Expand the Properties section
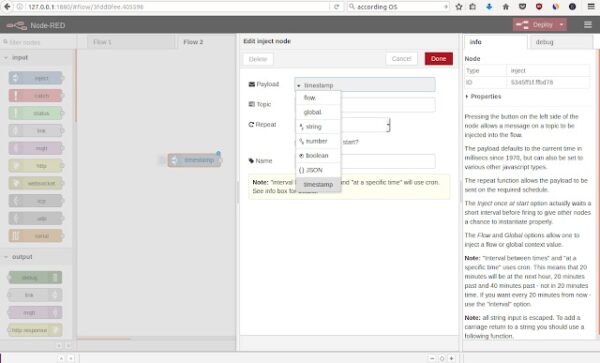The image size is (600, 363). coord(483,96)
